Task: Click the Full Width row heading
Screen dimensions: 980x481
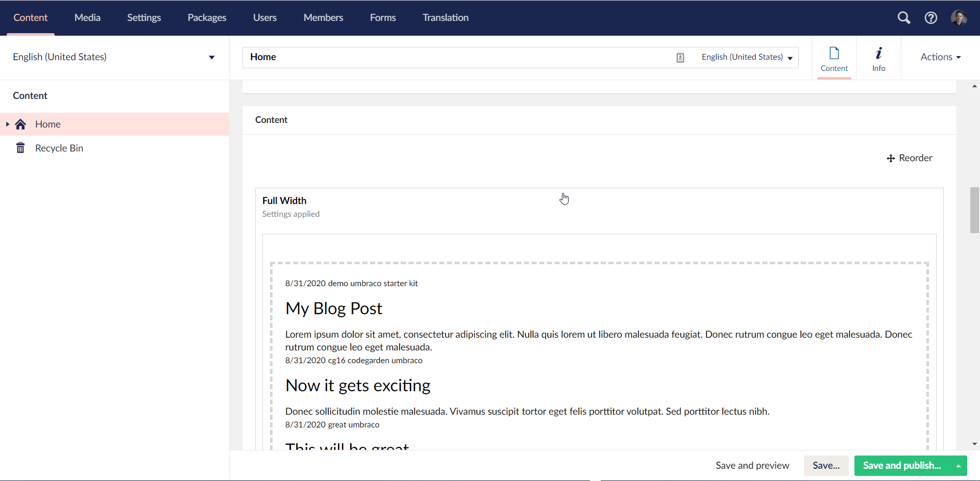Action: click(x=284, y=200)
